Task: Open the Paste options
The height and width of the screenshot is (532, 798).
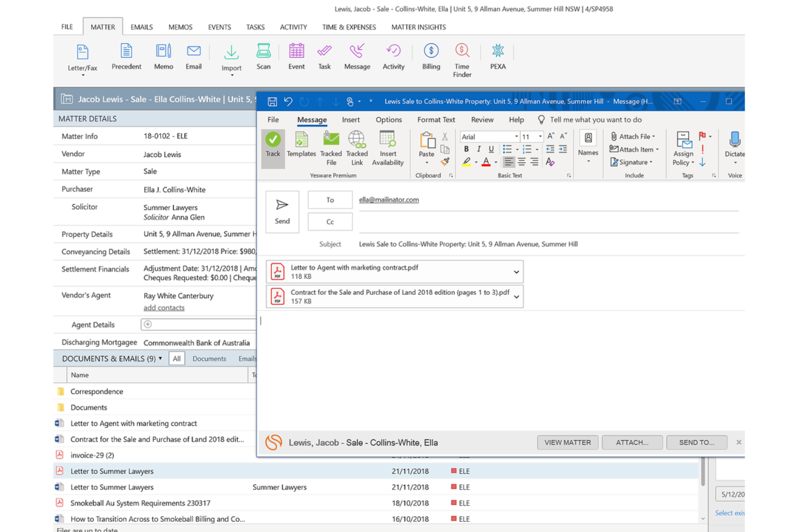Action: click(x=426, y=162)
